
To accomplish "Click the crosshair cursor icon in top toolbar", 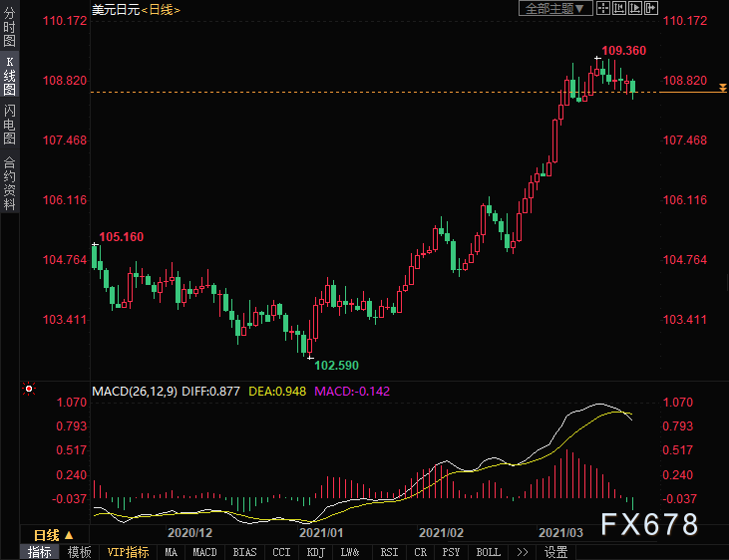I will point(604,8).
